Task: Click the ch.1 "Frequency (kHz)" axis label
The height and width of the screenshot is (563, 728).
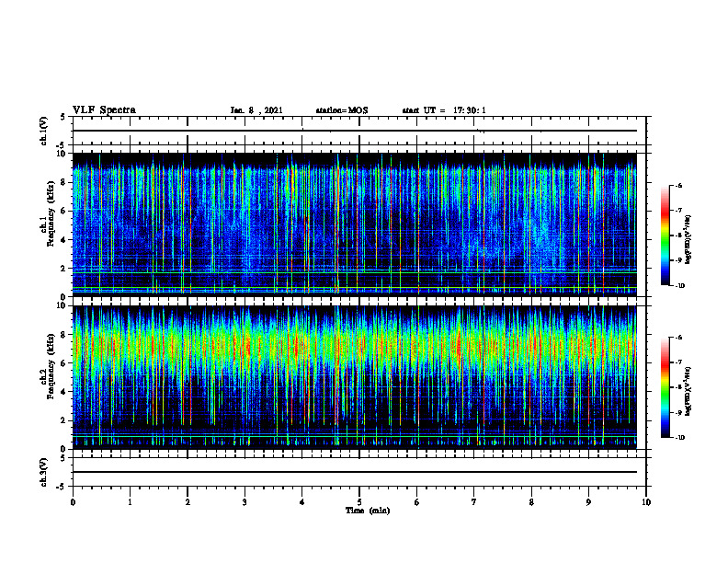Action: [x=51, y=213]
